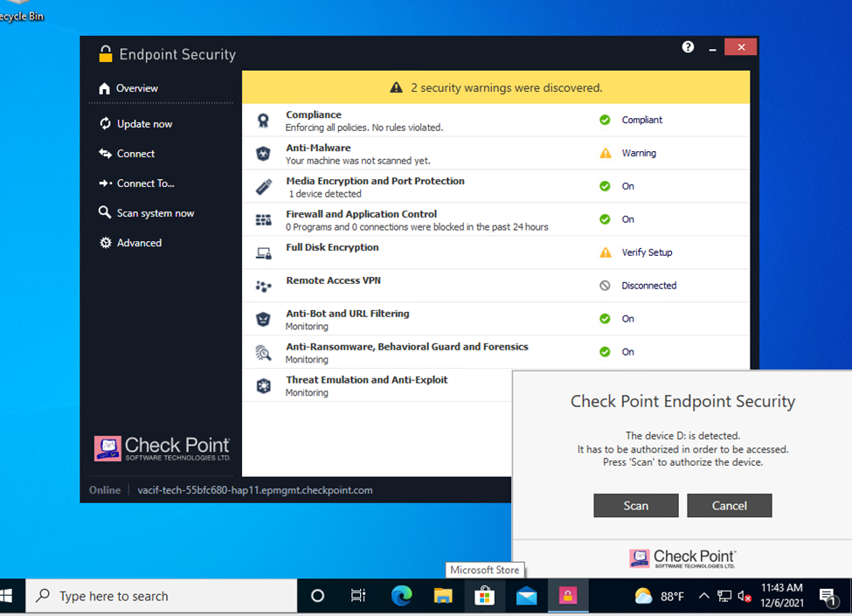Open the taskbar clock and date
852x616 pixels.
[782, 595]
